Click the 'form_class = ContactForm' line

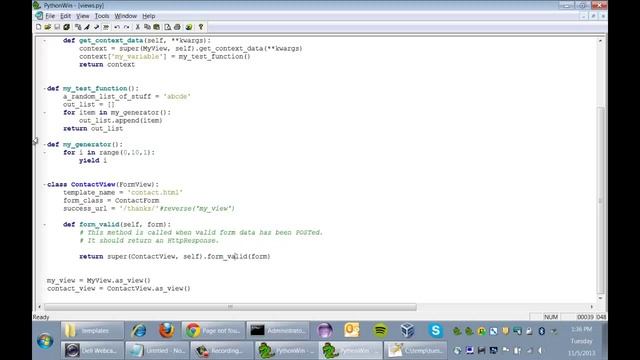[111, 200]
